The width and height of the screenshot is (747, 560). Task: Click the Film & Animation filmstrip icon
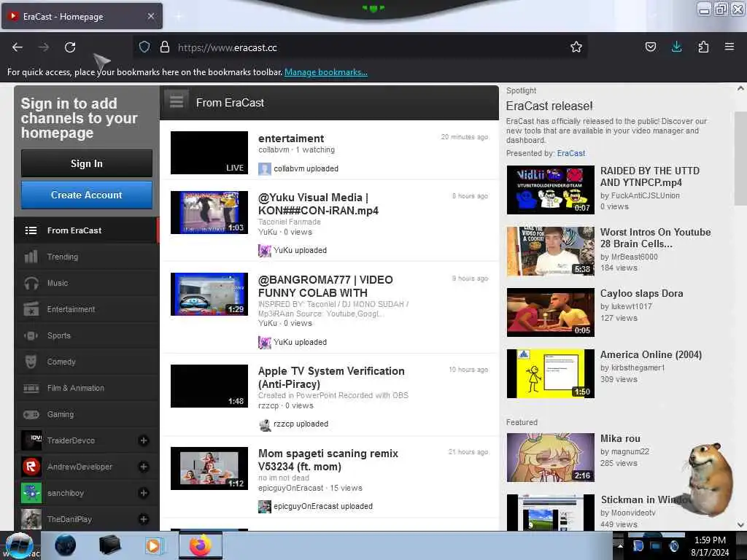(x=31, y=388)
